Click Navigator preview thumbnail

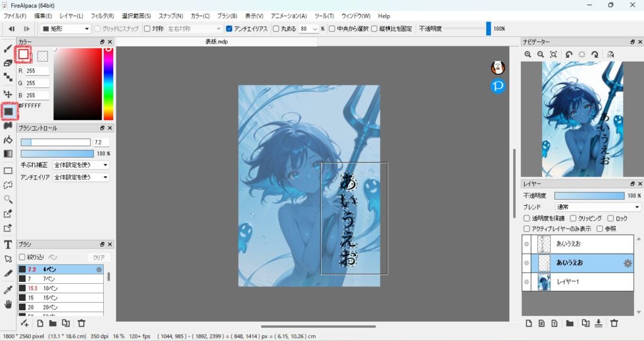pos(582,119)
